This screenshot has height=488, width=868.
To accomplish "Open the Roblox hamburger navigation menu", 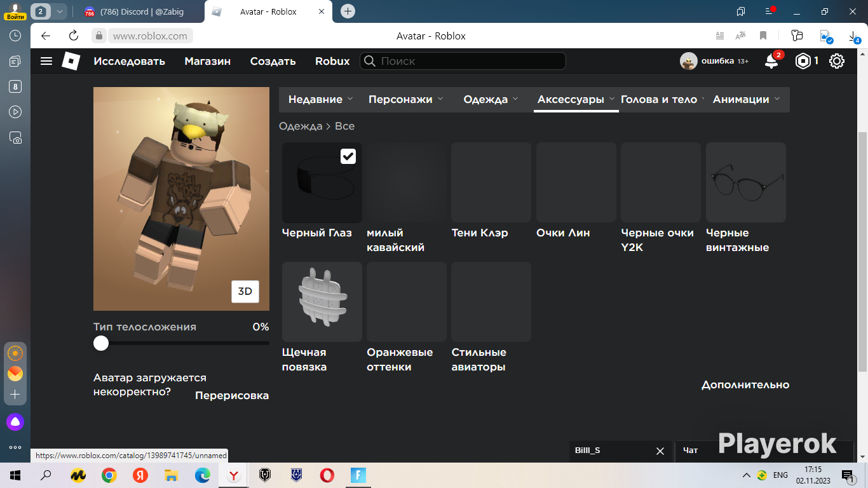I will [46, 61].
